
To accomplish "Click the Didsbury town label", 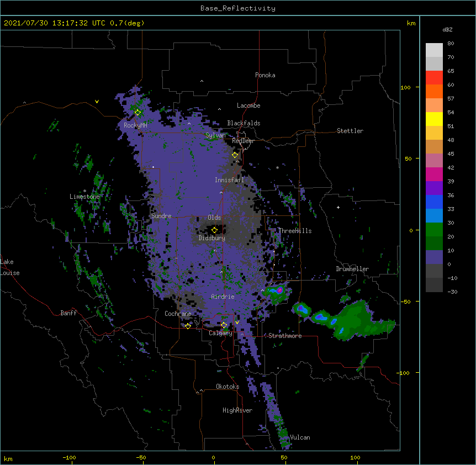I will click(212, 238).
